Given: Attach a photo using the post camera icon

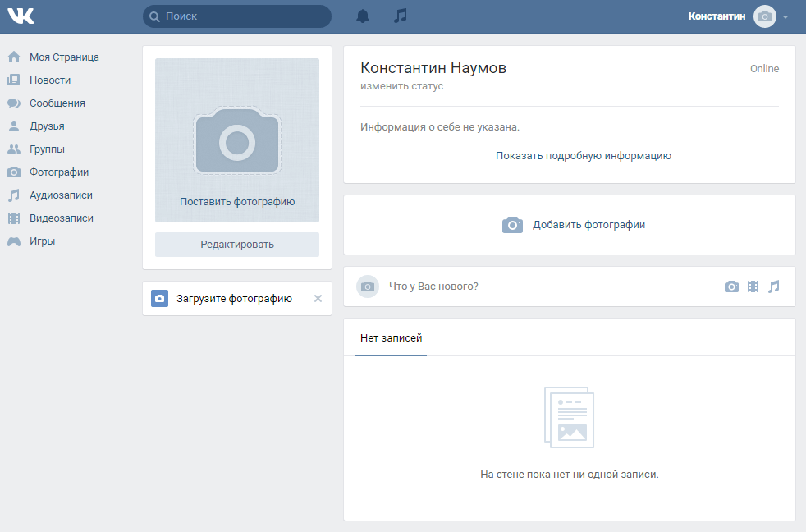Looking at the screenshot, I should tap(731, 287).
